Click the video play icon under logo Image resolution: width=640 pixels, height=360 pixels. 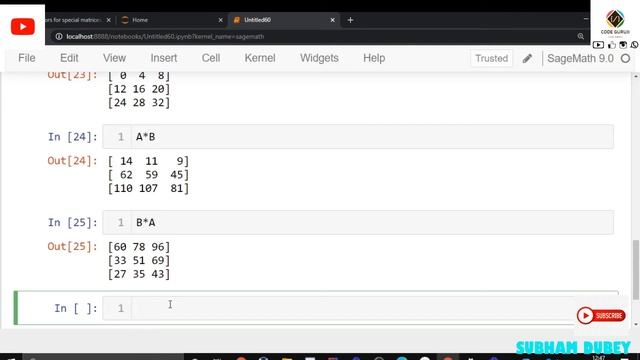(x=598, y=45)
